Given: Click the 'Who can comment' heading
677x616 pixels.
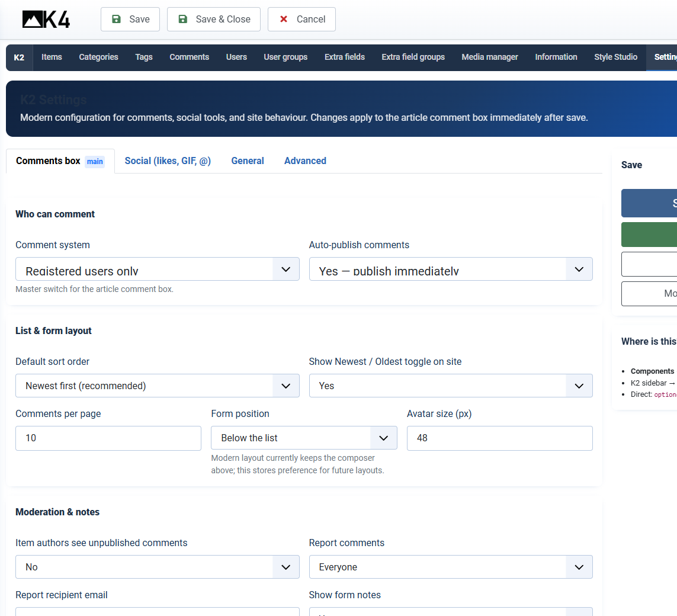Looking at the screenshot, I should pyautogui.click(x=55, y=214).
